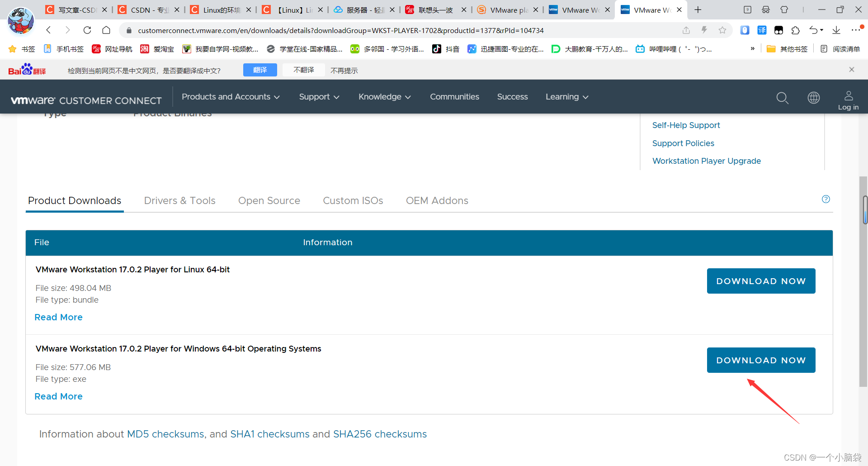Expand the Support menu

tap(319, 97)
